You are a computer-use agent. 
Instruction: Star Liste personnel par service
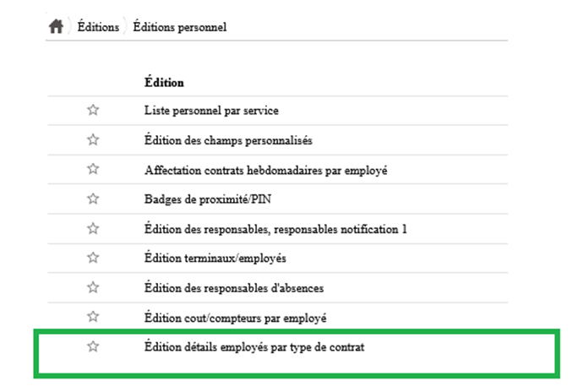click(x=94, y=110)
